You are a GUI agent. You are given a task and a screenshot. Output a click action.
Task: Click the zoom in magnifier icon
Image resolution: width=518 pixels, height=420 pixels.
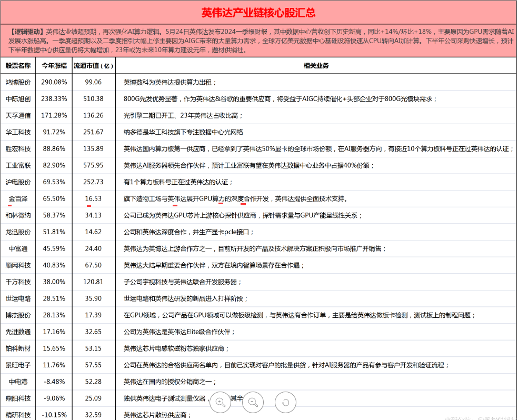[221, 403]
